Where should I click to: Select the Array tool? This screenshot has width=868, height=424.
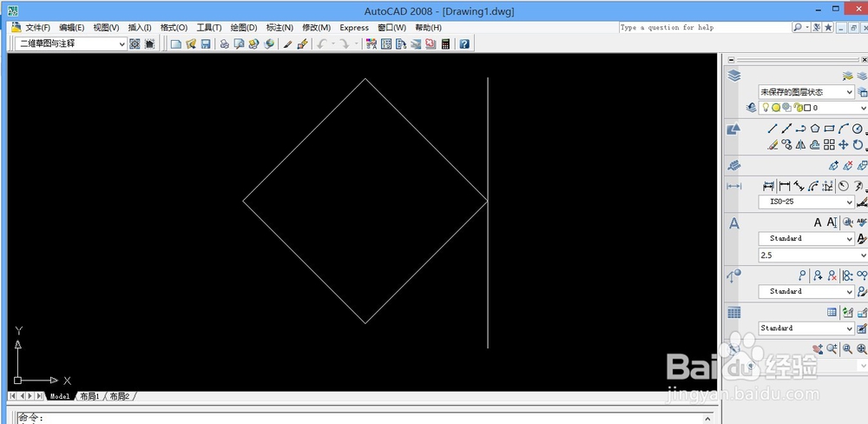[829, 144]
